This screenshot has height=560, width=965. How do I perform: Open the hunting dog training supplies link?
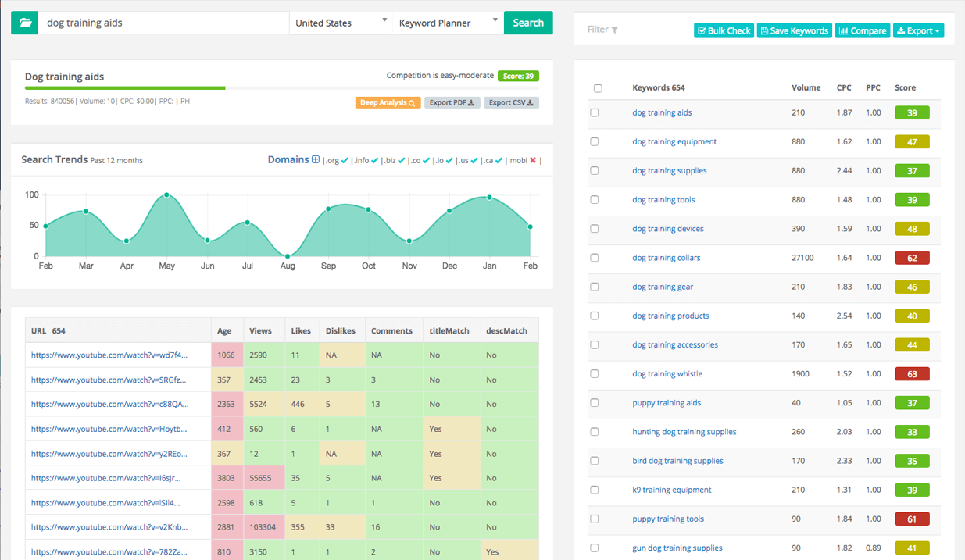pyautogui.click(x=684, y=432)
